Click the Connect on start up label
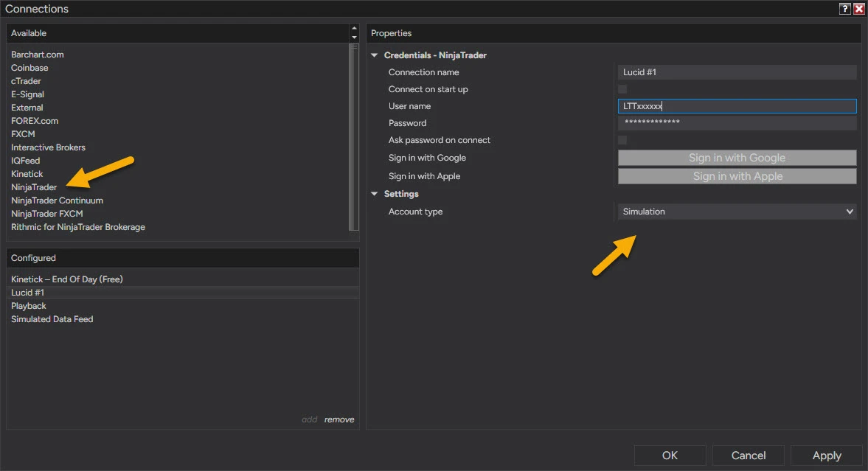Viewport: 868px width, 471px height. tap(428, 89)
